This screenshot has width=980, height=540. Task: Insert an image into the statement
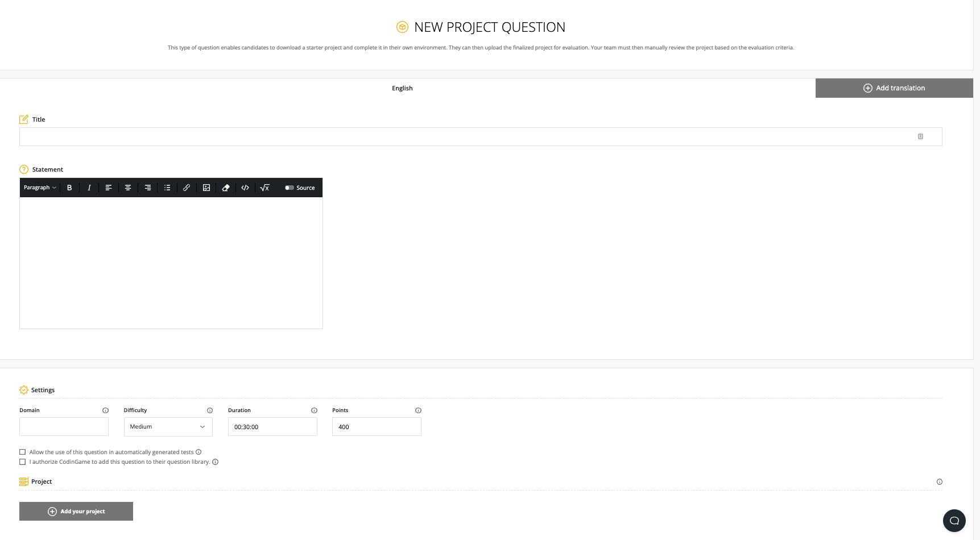click(x=206, y=188)
